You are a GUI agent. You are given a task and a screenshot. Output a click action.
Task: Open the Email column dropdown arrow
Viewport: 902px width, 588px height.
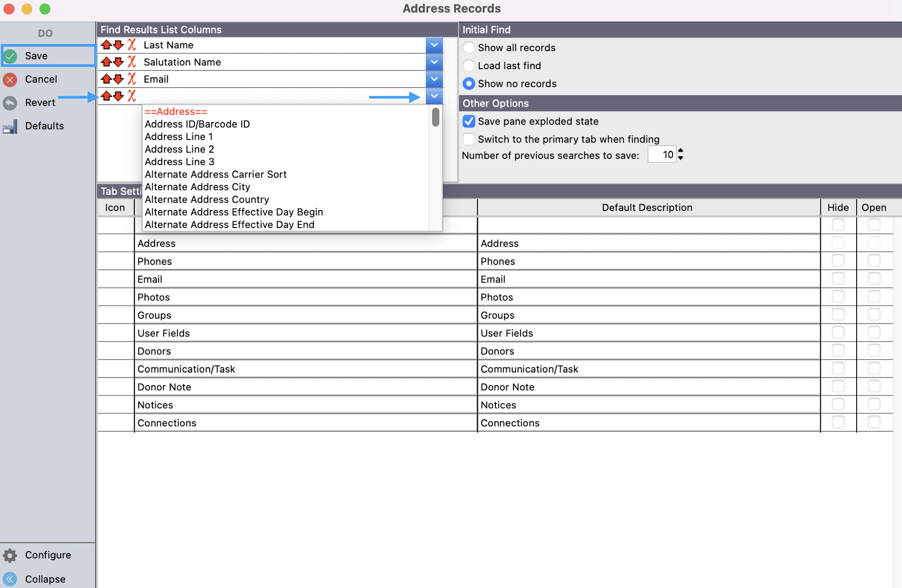point(434,79)
